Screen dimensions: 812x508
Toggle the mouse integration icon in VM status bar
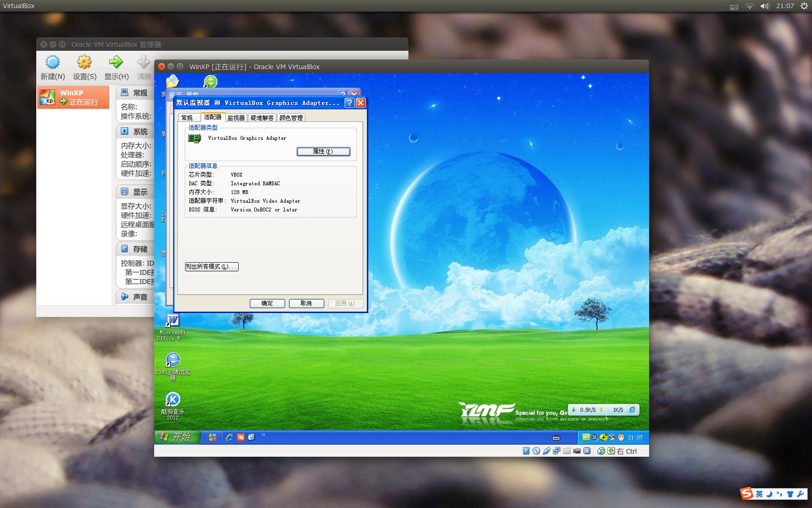tap(602, 450)
